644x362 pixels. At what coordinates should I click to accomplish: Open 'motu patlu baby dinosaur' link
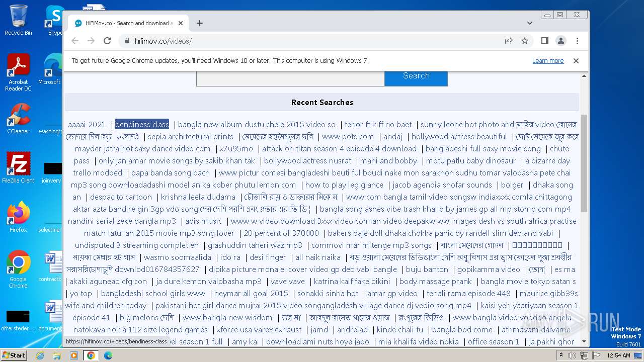click(x=471, y=160)
